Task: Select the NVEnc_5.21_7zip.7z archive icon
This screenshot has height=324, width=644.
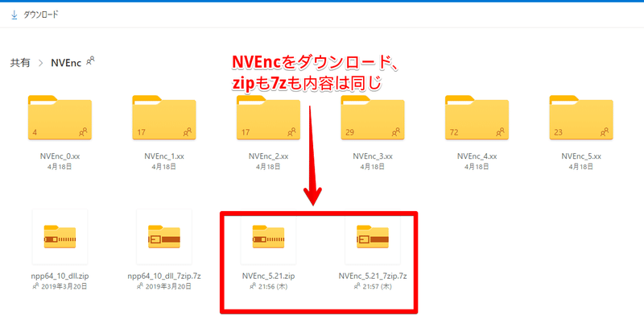Action: (373, 237)
